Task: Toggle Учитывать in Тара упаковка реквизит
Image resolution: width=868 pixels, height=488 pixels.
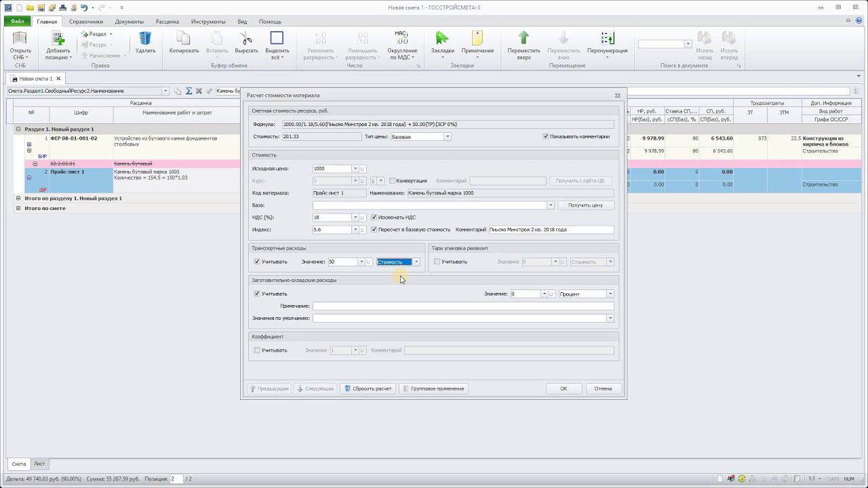Action: 437,262
